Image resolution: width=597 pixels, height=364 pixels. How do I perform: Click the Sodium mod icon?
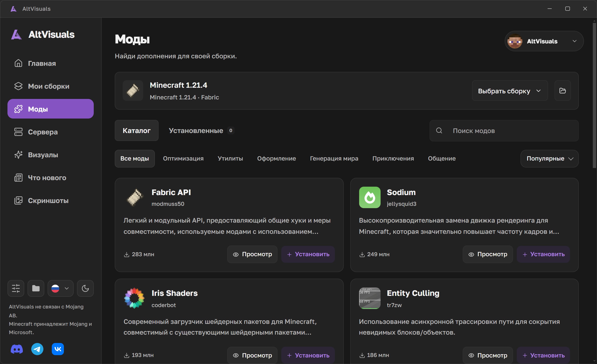pyautogui.click(x=370, y=197)
